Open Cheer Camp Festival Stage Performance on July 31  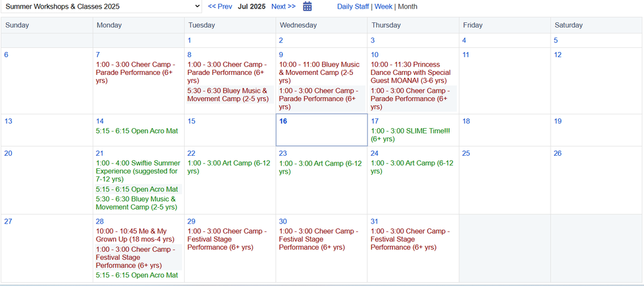pyautogui.click(x=411, y=239)
